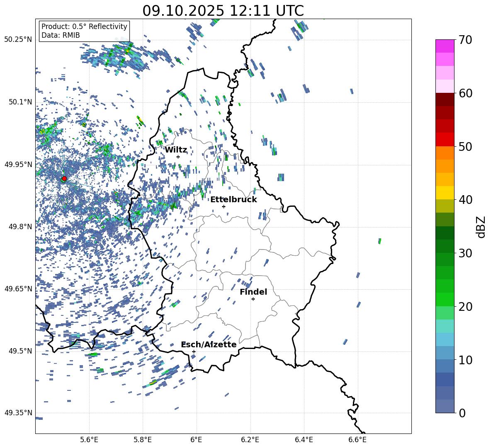491x448 pixels.
Task: Click the Findel station cross marker
Action: (253, 299)
